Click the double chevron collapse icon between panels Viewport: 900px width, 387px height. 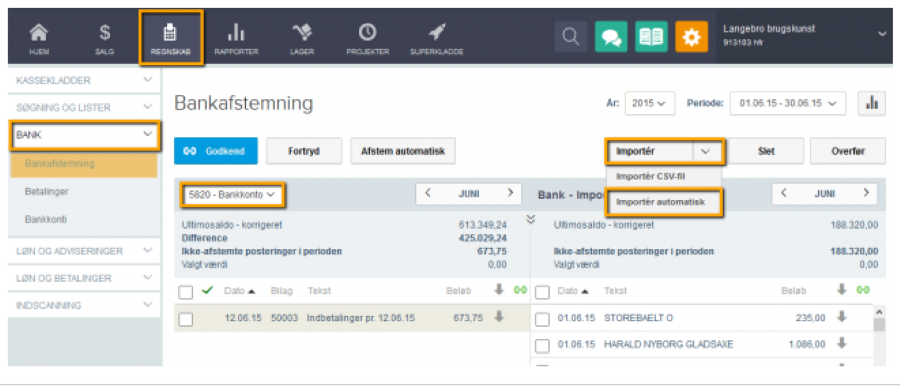point(531,219)
